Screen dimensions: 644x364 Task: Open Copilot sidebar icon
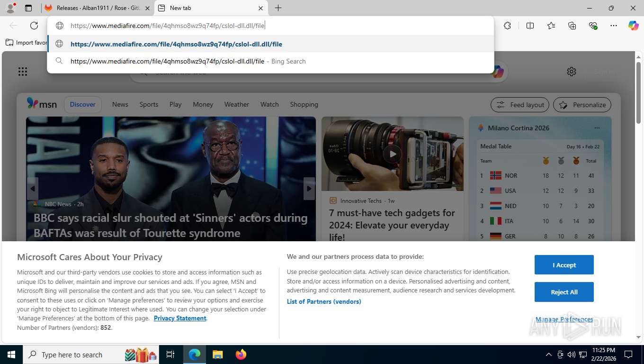pos(634,26)
